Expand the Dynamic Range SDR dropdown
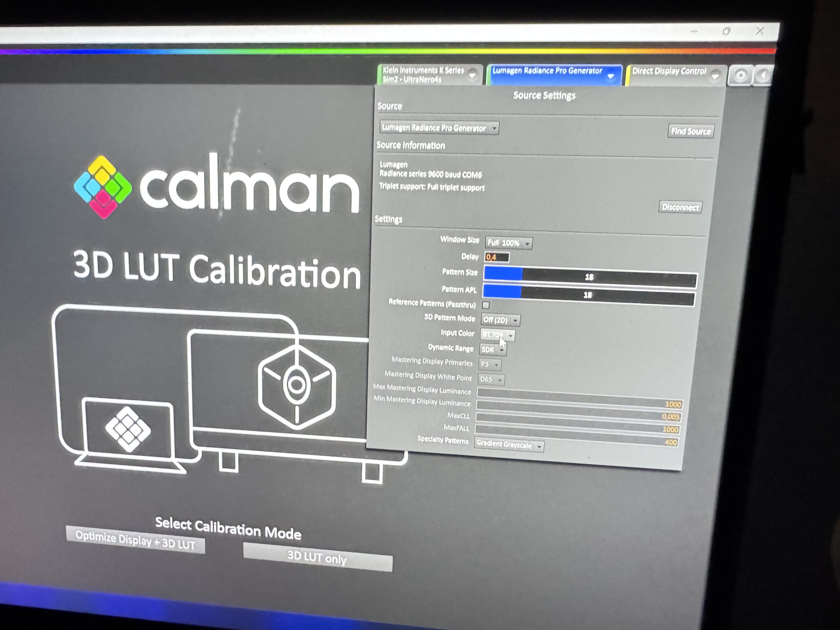 click(x=492, y=349)
